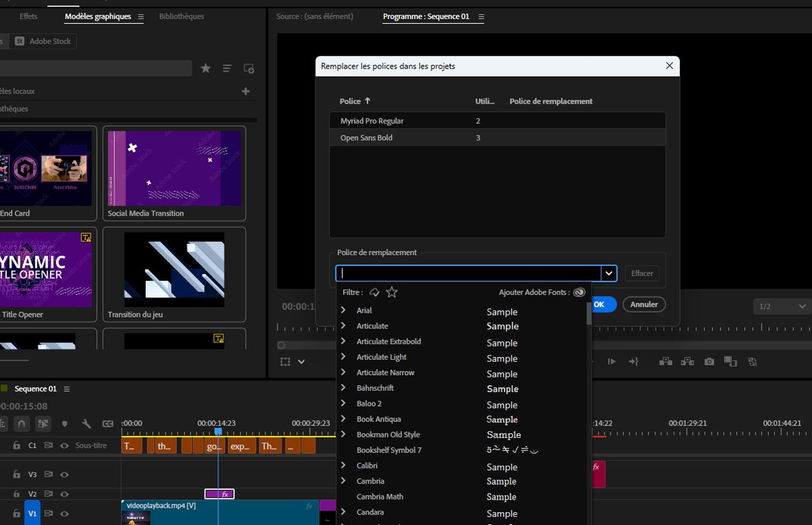Open timeline settings wrench icon
The height and width of the screenshot is (525, 812).
click(x=86, y=424)
